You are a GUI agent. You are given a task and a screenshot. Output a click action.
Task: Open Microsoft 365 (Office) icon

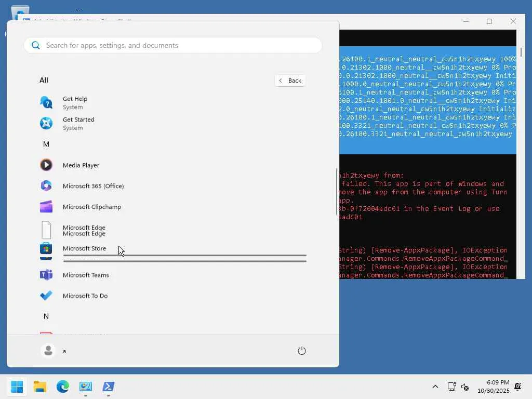click(x=46, y=185)
